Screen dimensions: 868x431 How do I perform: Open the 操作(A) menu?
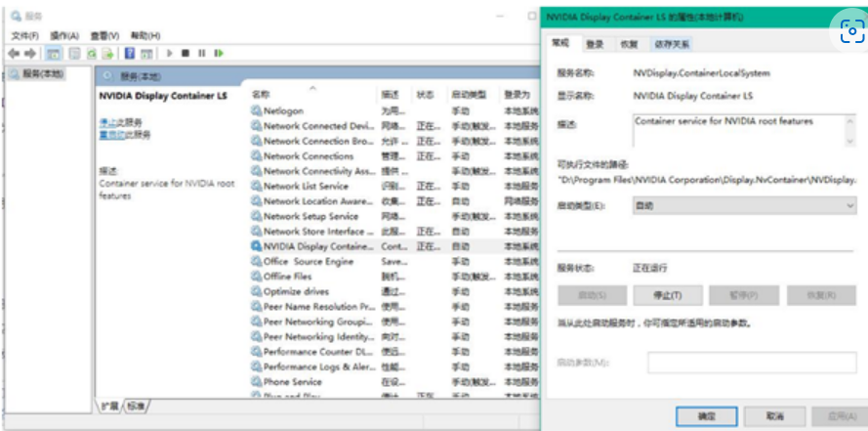(x=64, y=35)
